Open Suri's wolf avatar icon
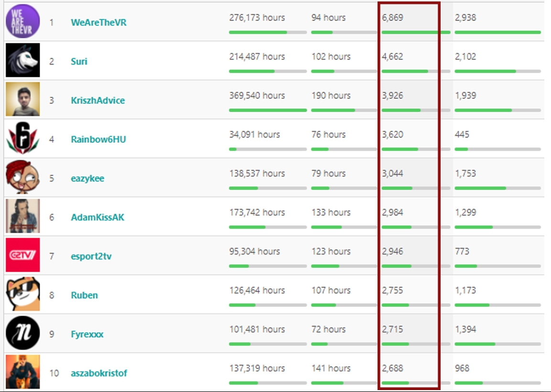The image size is (551, 392). [x=22, y=61]
